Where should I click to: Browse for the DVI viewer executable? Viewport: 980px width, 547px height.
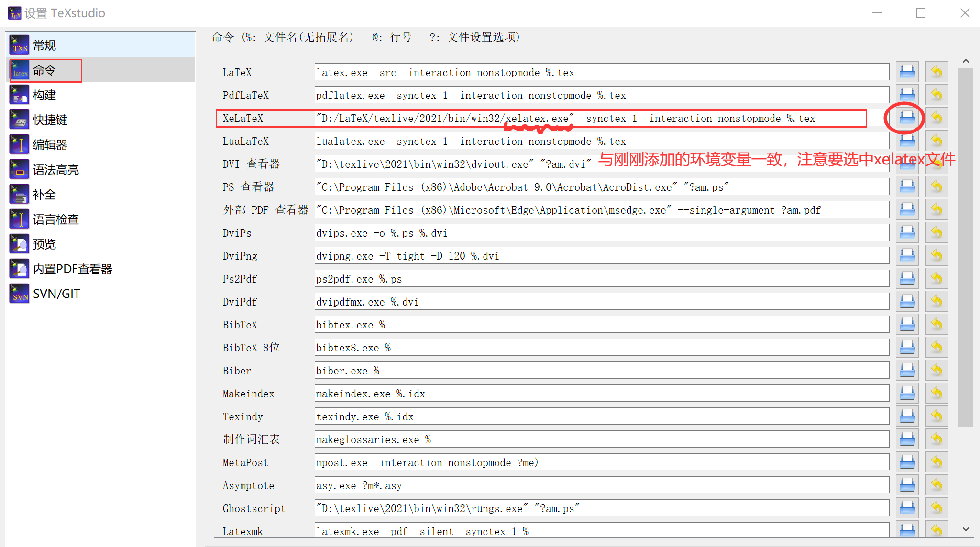click(907, 164)
